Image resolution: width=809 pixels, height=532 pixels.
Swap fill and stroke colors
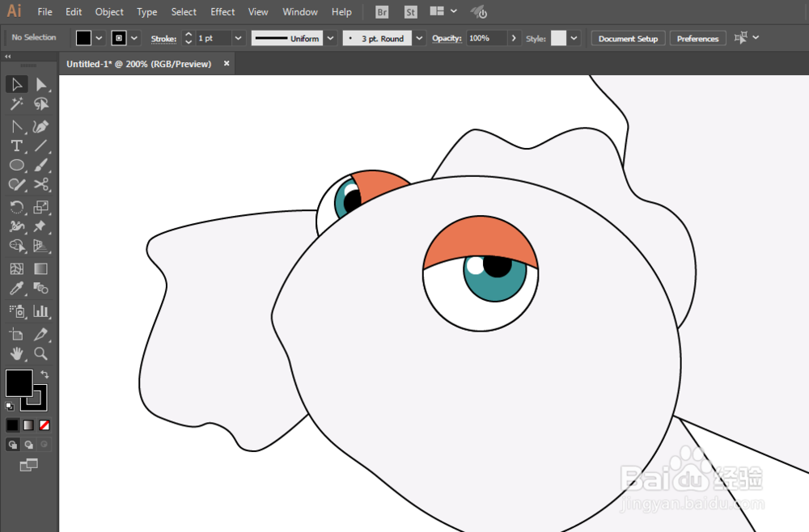click(44, 375)
